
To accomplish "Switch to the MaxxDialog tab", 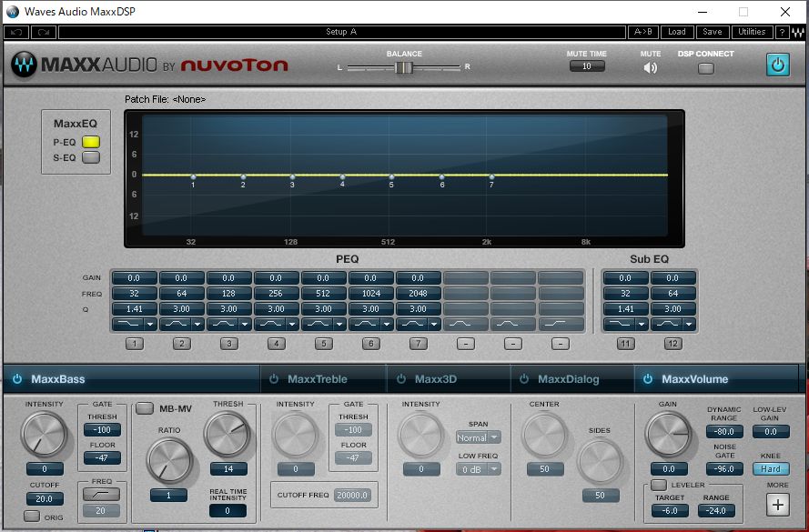I will click(571, 379).
